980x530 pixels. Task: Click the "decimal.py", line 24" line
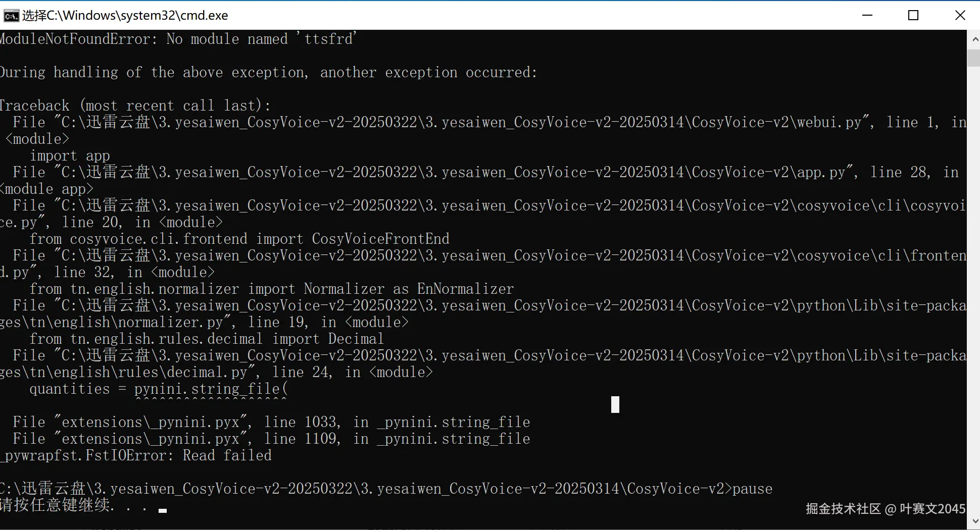click(216, 372)
